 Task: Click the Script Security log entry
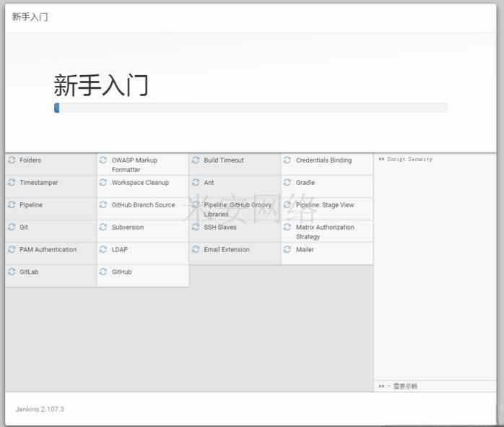[406, 159]
